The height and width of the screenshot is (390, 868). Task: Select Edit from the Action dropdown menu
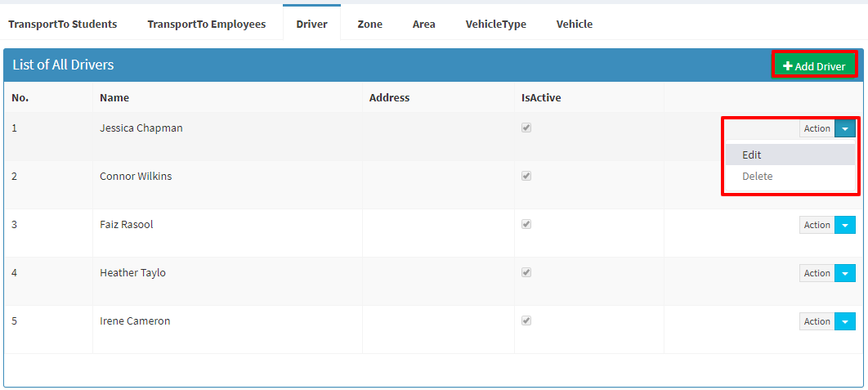790,155
